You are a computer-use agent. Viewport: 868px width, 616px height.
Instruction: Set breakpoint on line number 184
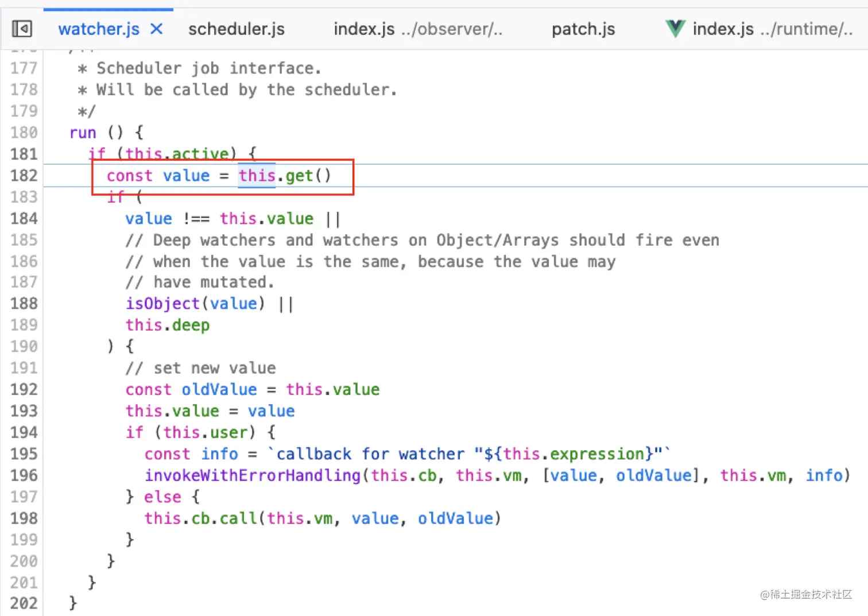coord(24,218)
